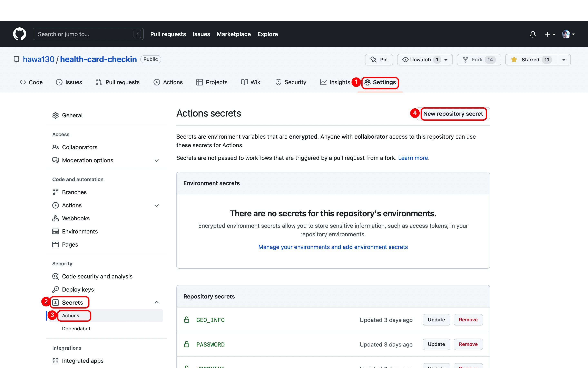
Task: Open the plus create-new menu
Action: [x=550, y=34]
